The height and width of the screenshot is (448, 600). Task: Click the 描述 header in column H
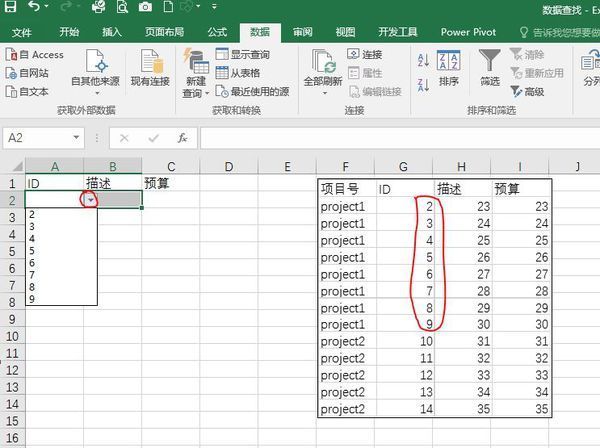click(x=463, y=189)
